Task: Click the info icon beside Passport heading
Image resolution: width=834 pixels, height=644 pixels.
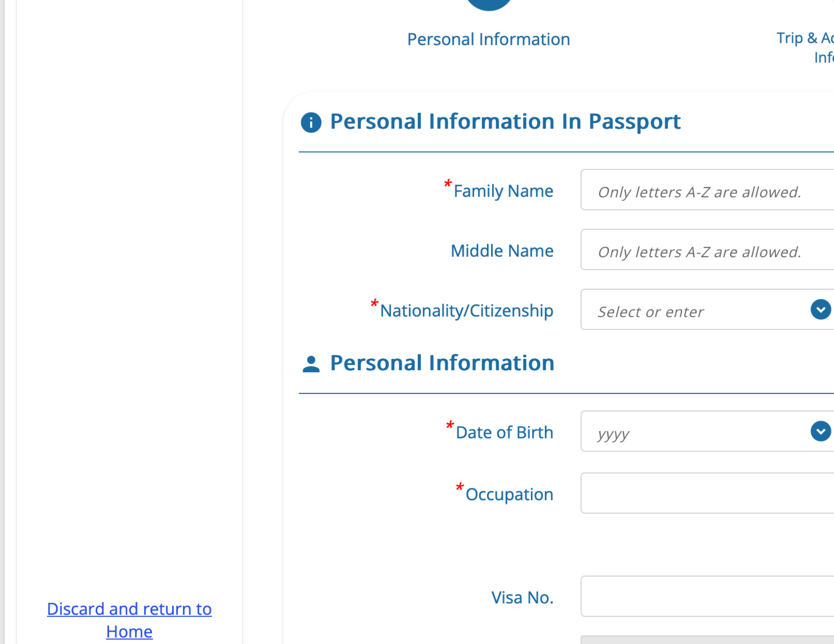Action: (x=311, y=123)
